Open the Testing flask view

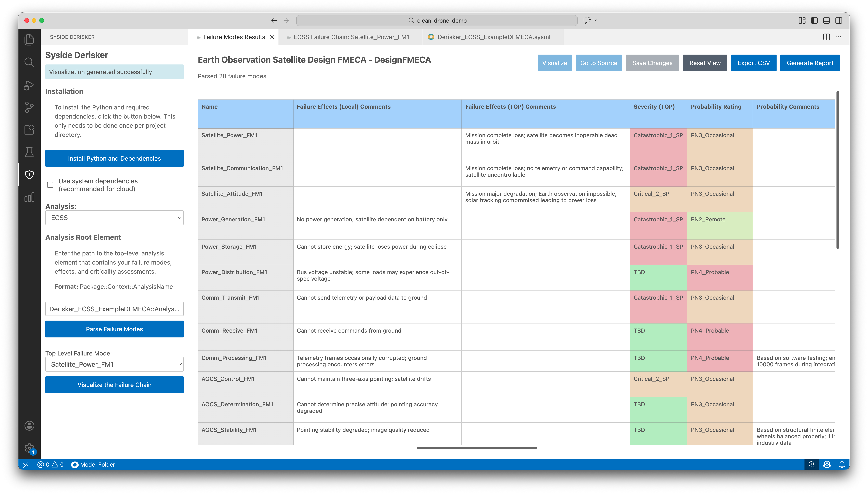(29, 152)
